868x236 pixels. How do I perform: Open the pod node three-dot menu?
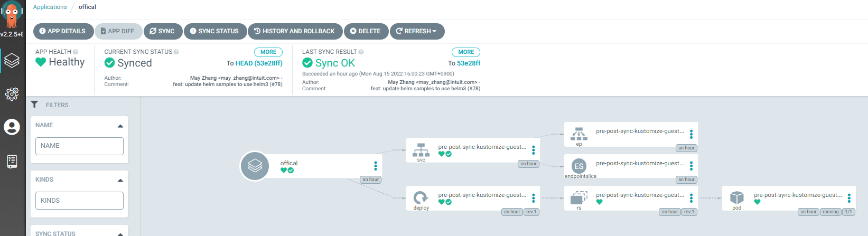[849, 198]
